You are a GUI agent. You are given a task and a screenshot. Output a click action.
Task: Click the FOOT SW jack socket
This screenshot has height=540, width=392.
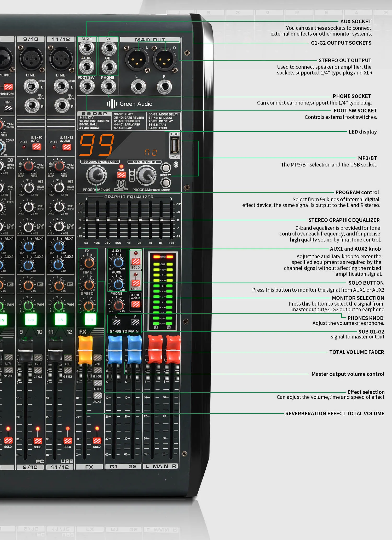point(87,86)
